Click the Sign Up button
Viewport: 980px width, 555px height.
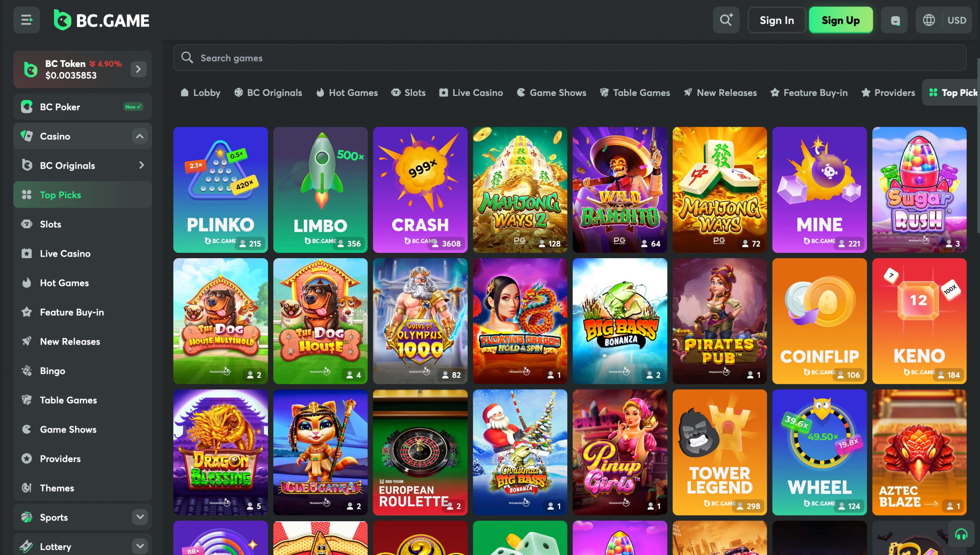[x=841, y=20]
